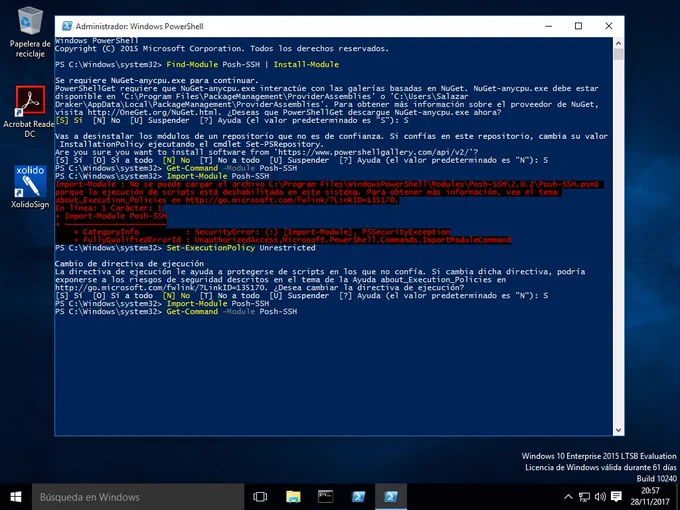Viewport: 680px width, 510px height.
Task: Click the text 'Find-Module Posh-SSH | Install-Module'
Action: (x=252, y=64)
